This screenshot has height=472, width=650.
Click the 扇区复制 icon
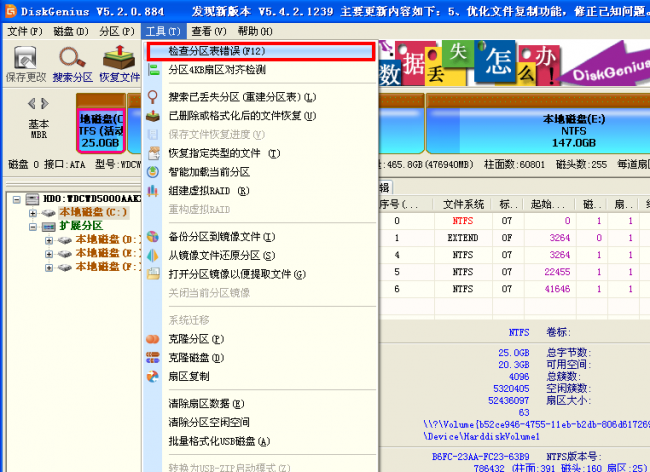[x=153, y=376]
